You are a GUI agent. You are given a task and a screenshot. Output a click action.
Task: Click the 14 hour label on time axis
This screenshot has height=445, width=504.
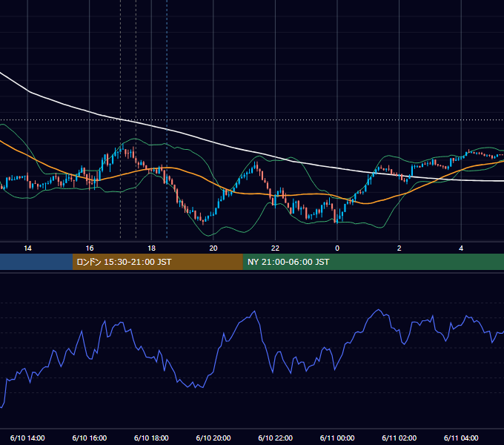click(x=27, y=248)
